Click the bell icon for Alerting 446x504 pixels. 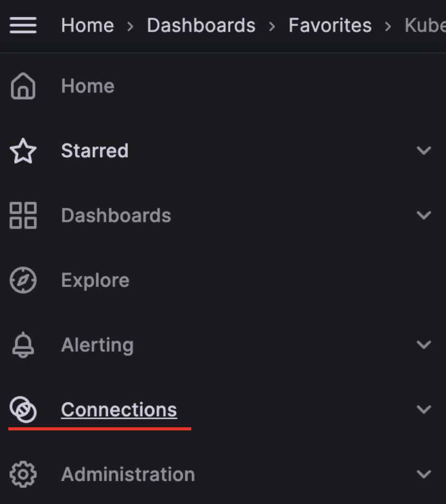coord(23,345)
